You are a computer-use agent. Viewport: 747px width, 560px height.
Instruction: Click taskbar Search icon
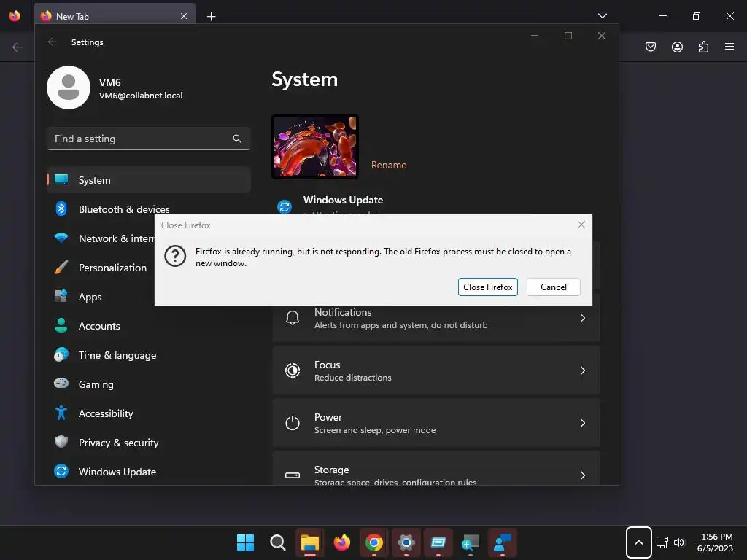click(x=278, y=542)
